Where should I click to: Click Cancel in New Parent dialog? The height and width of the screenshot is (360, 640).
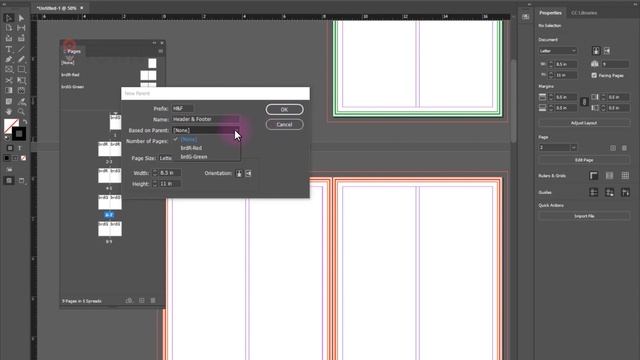click(284, 124)
